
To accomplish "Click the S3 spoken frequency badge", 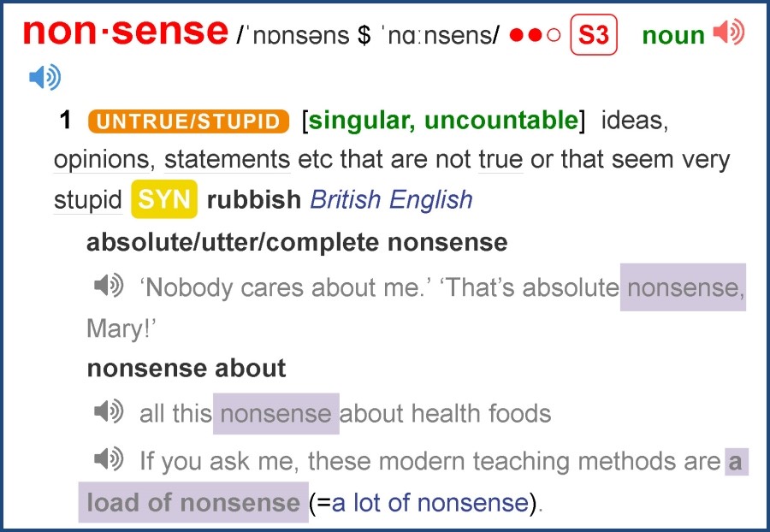I will pyautogui.click(x=594, y=34).
